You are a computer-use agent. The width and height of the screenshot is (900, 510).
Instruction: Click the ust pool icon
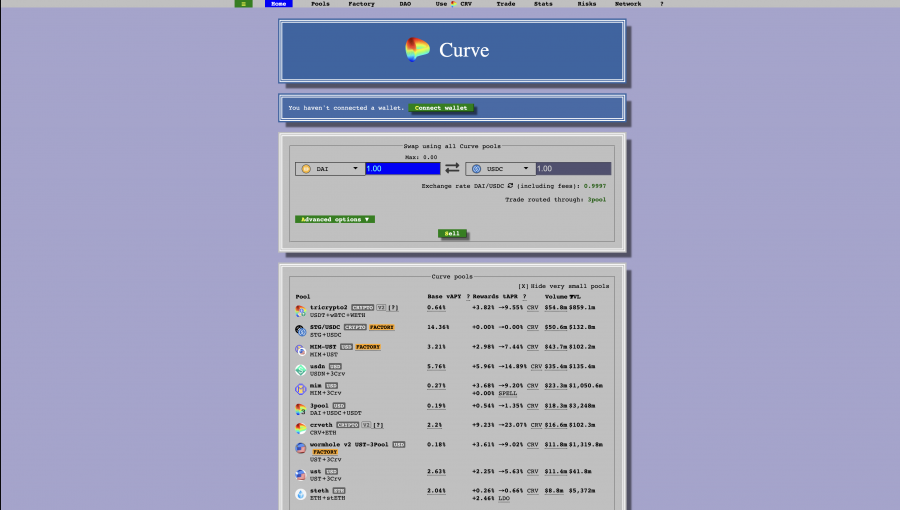point(300,475)
